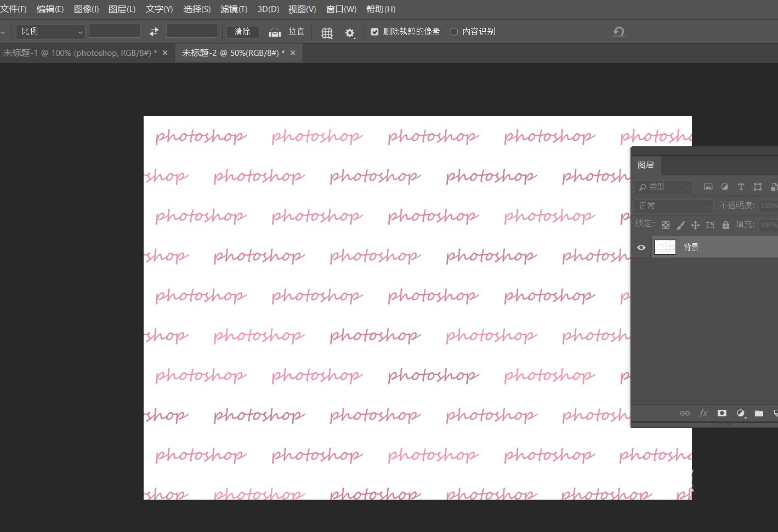
Task: Lock position move-arrows icon
Action: coord(695,225)
